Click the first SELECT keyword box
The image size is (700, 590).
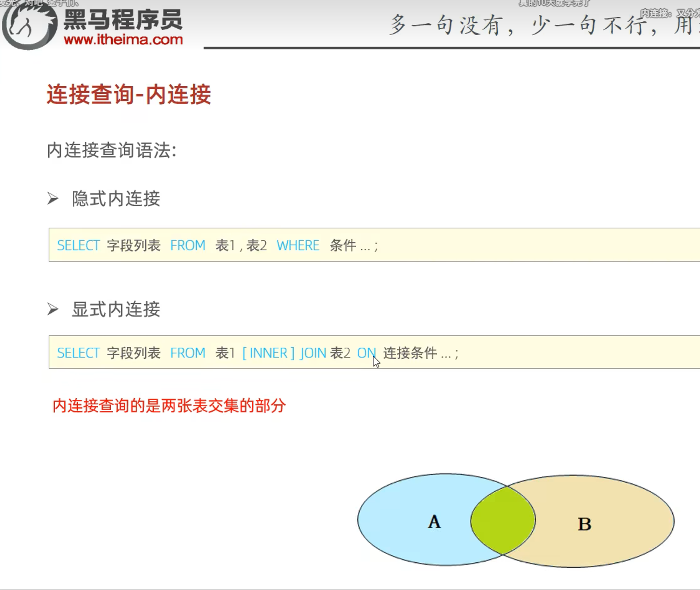tap(78, 246)
